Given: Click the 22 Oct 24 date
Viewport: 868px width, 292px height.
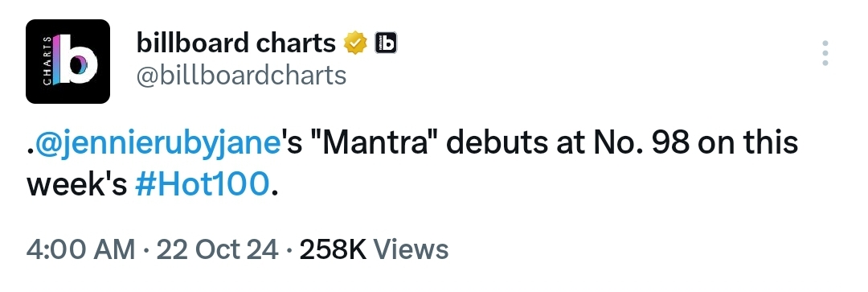Looking at the screenshot, I should [218, 249].
